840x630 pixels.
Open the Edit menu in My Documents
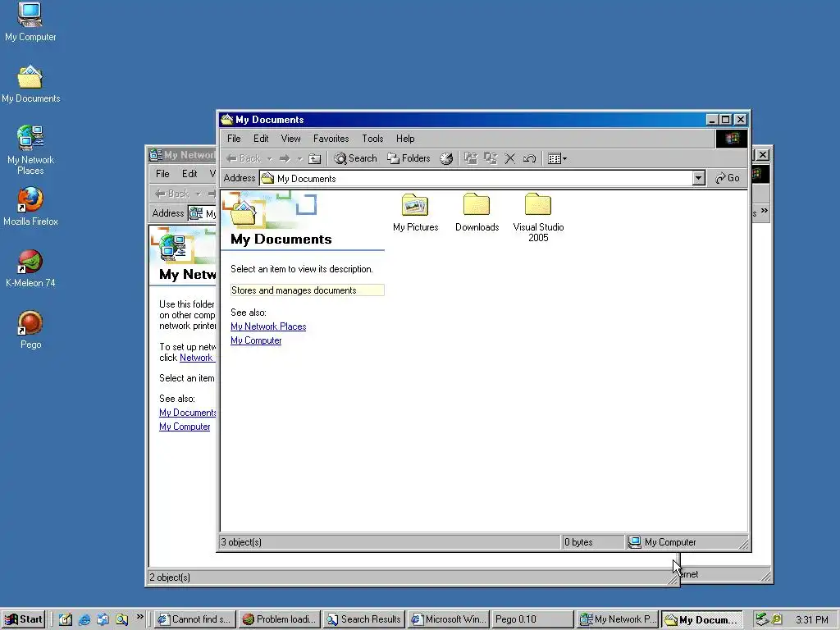pyautogui.click(x=261, y=139)
